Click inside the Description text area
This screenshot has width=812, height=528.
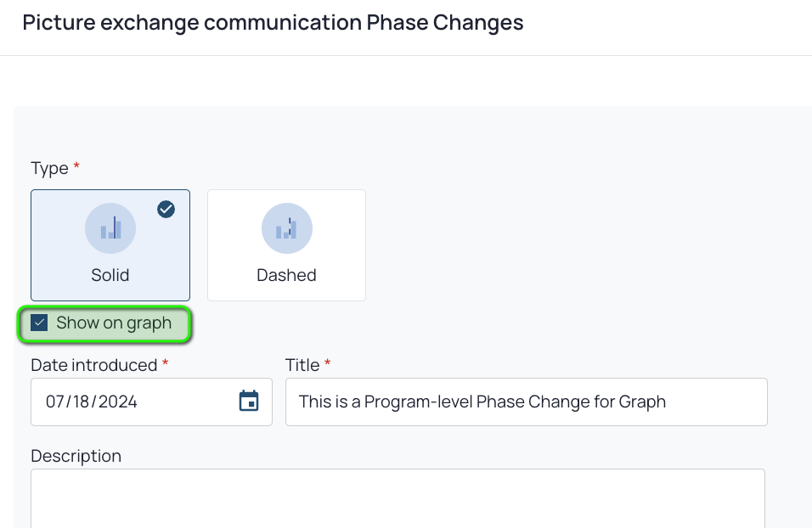pyautogui.click(x=398, y=498)
